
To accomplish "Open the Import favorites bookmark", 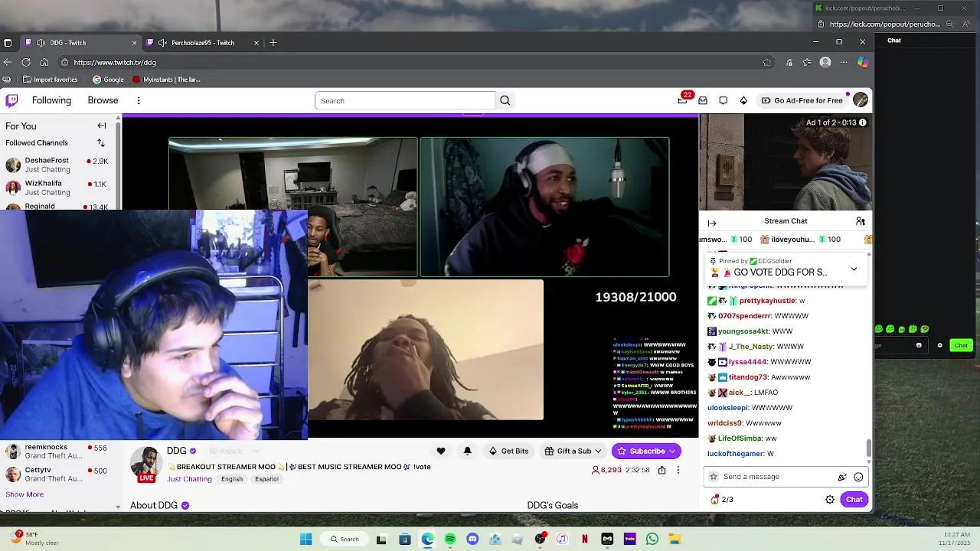I will [50, 80].
